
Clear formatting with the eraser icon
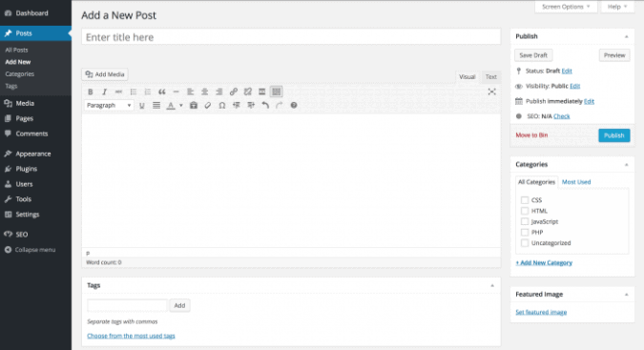coord(208,106)
